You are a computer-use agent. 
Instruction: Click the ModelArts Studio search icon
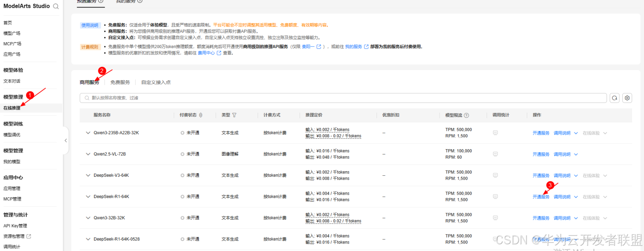coord(56,6)
